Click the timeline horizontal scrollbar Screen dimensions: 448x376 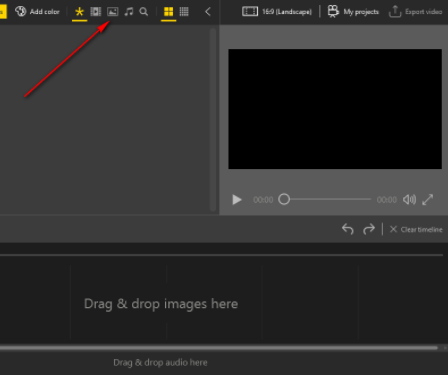pos(219,348)
